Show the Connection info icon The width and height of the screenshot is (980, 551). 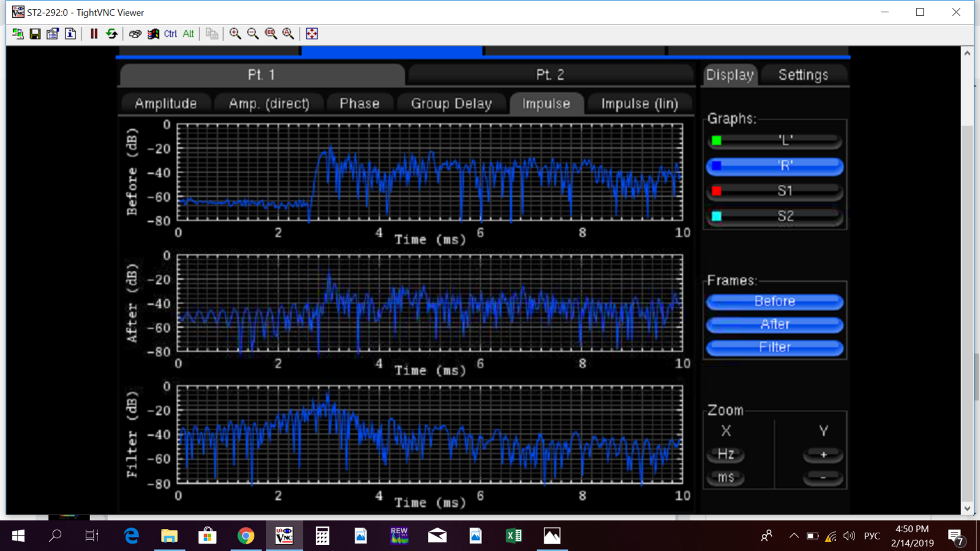point(70,34)
